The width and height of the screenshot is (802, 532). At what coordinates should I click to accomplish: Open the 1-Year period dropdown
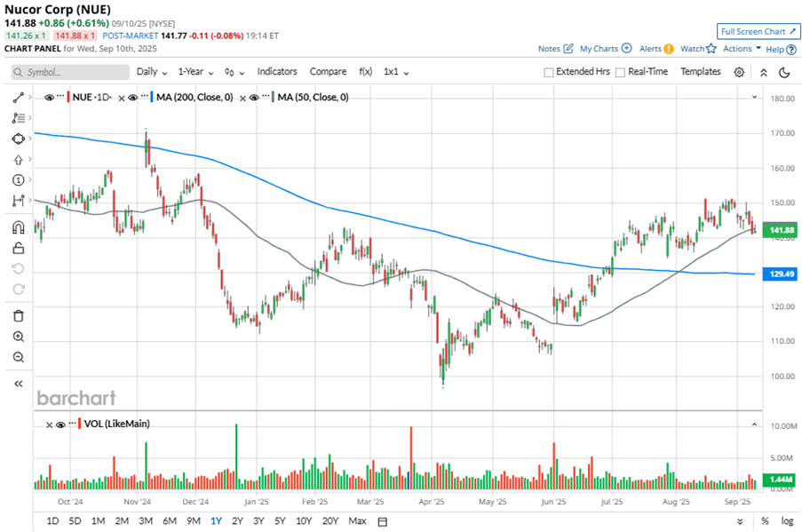[196, 72]
